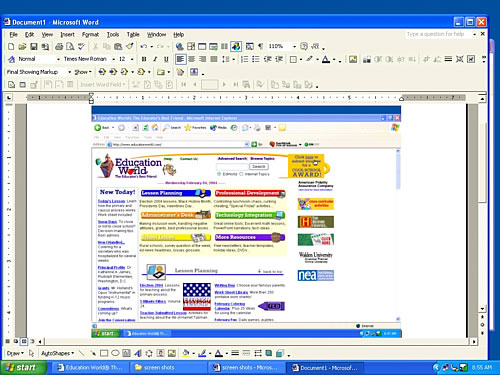Click the Font Color button in formatting toolbar
Image resolution: width=500 pixels, height=375 pixels.
(x=326, y=59)
